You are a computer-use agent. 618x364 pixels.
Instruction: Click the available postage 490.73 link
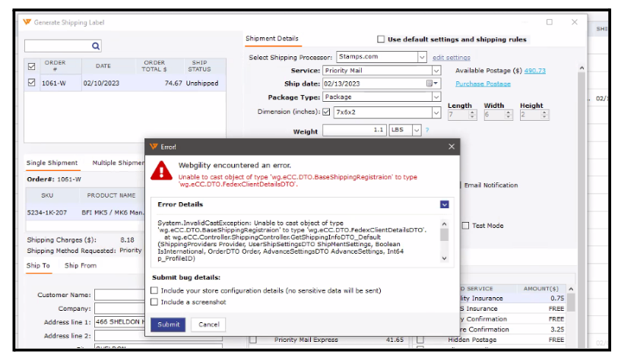tap(535, 71)
